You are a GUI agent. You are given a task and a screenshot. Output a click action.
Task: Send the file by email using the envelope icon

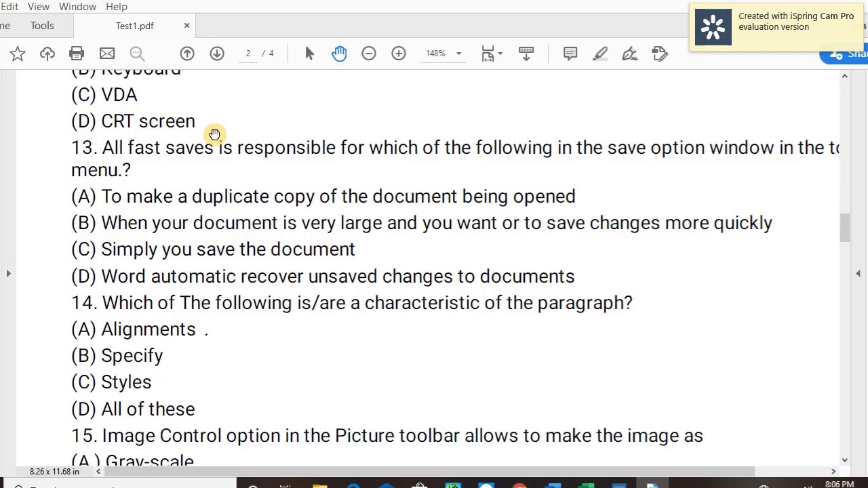coord(107,54)
